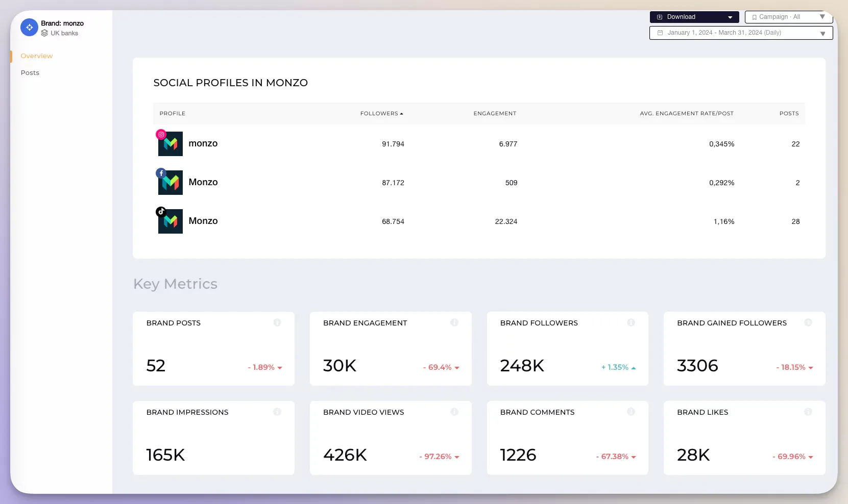Show info for Brand Impressions metric

point(277,412)
